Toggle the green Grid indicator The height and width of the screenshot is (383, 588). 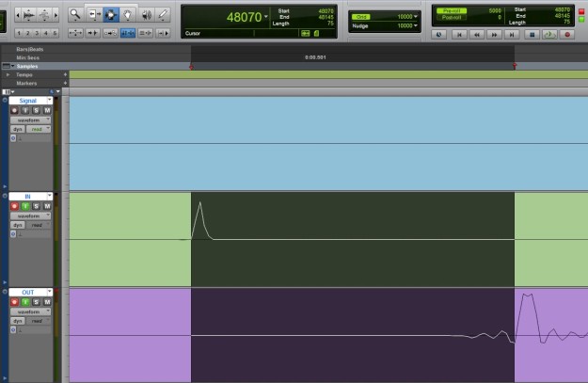pos(360,17)
